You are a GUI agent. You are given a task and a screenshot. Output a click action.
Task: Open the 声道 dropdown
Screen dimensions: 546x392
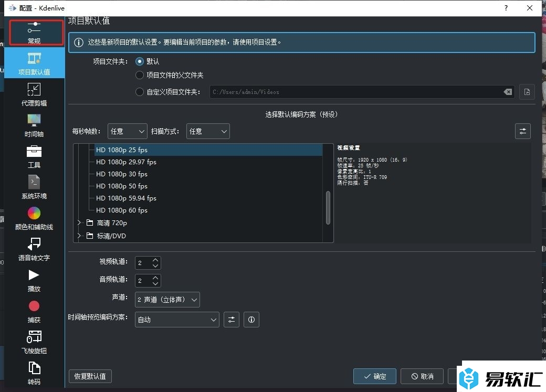[x=167, y=300]
